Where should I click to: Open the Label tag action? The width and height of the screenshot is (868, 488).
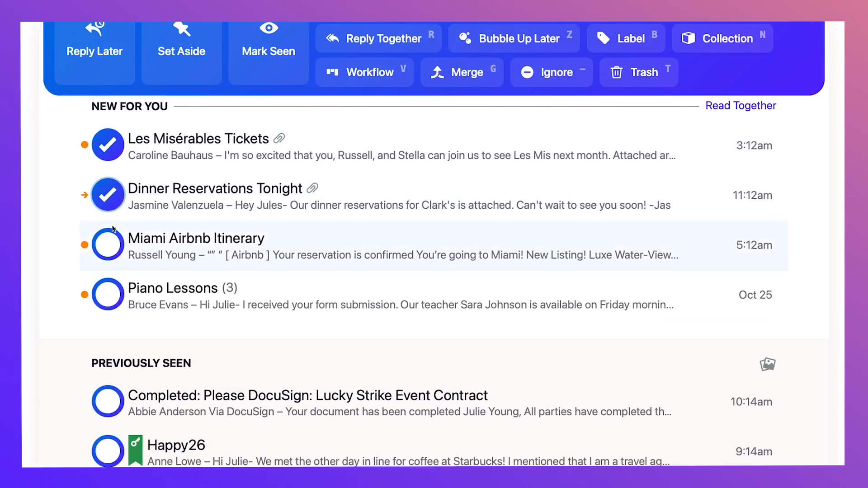click(x=626, y=38)
